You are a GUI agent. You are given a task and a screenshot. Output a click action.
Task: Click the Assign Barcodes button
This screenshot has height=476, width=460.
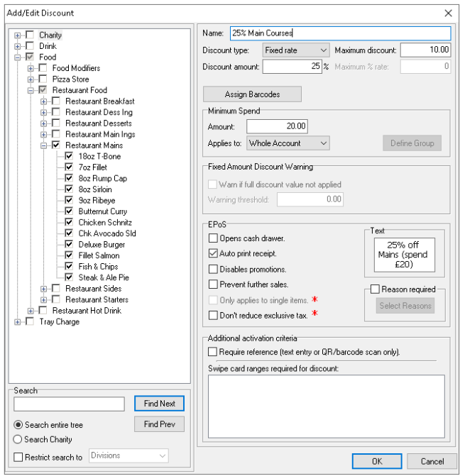pos(252,94)
